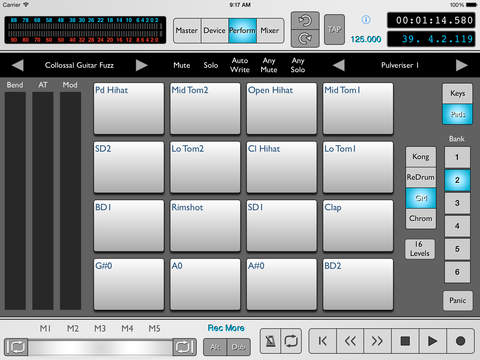The width and height of the screenshot is (480, 360).
Task: Switch to the Master tab
Action: pyautogui.click(x=187, y=30)
